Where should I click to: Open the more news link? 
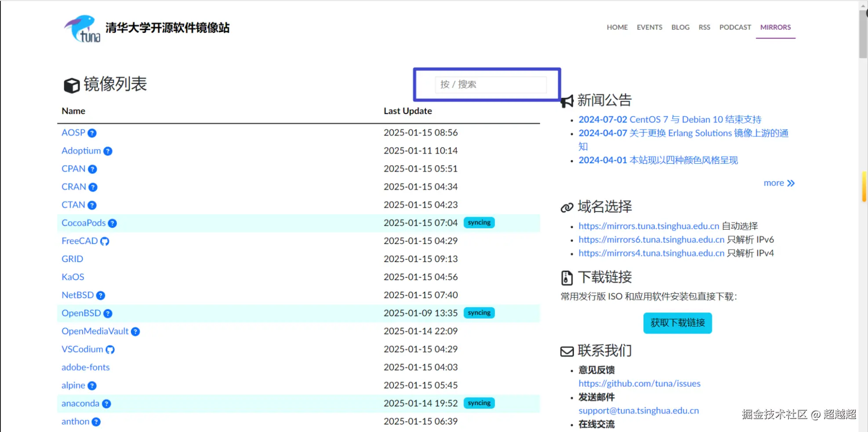(779, 183)
